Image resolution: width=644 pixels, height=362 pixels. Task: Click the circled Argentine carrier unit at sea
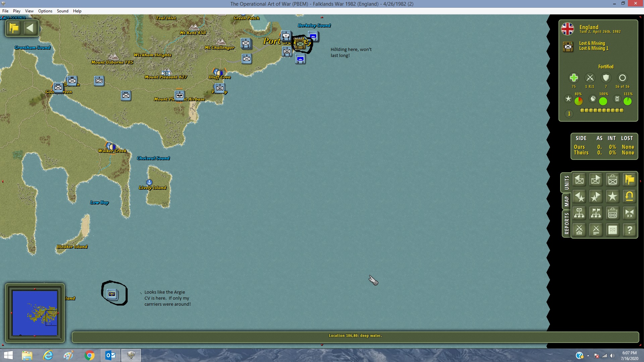[112, 294]
